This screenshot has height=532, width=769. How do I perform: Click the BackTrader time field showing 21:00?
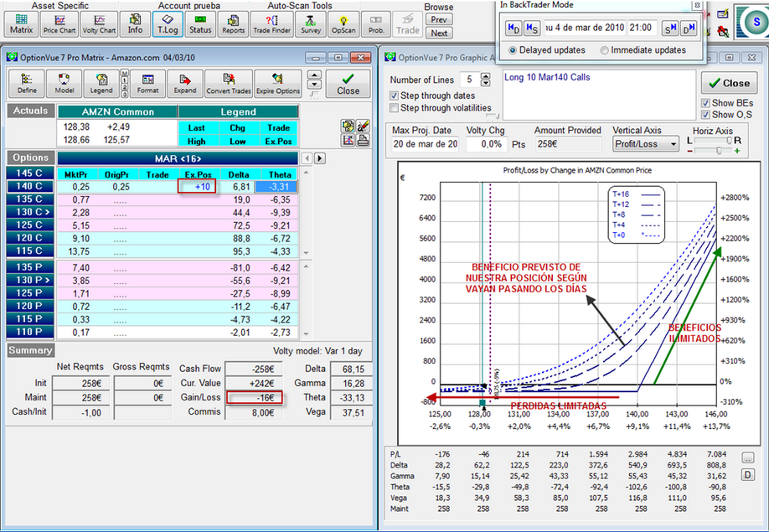[x=642, y=28]
